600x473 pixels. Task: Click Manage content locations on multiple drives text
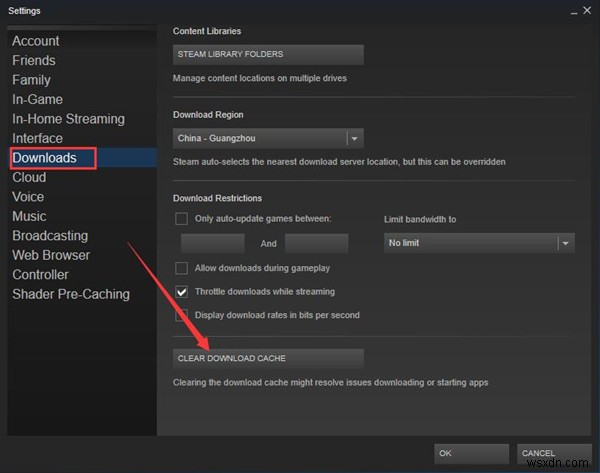click(260, 78)
